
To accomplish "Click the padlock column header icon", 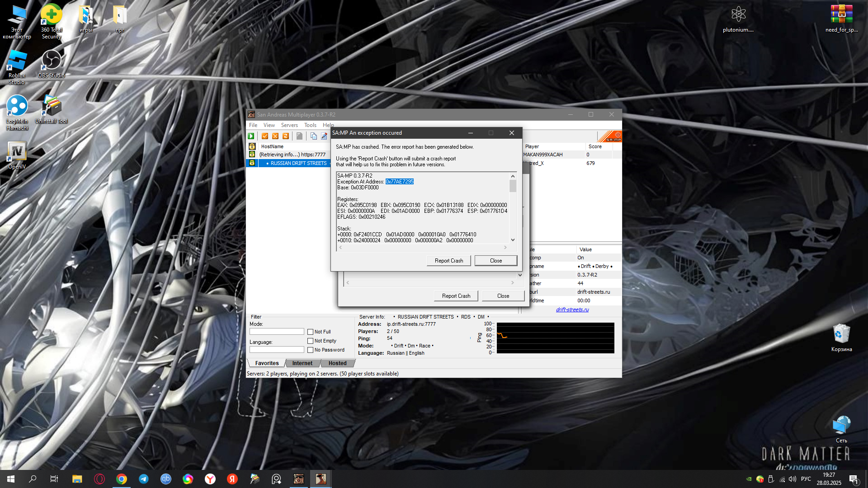I will click(252, 146).
